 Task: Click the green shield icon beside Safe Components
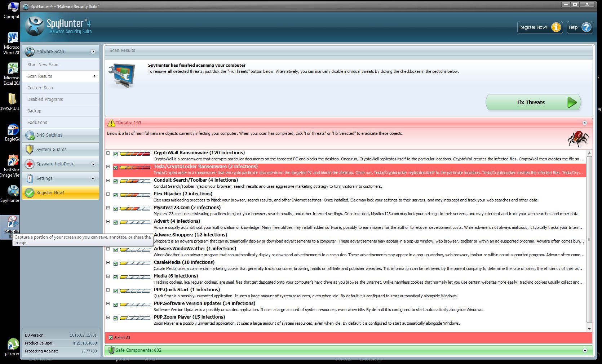tap(111, 350)
